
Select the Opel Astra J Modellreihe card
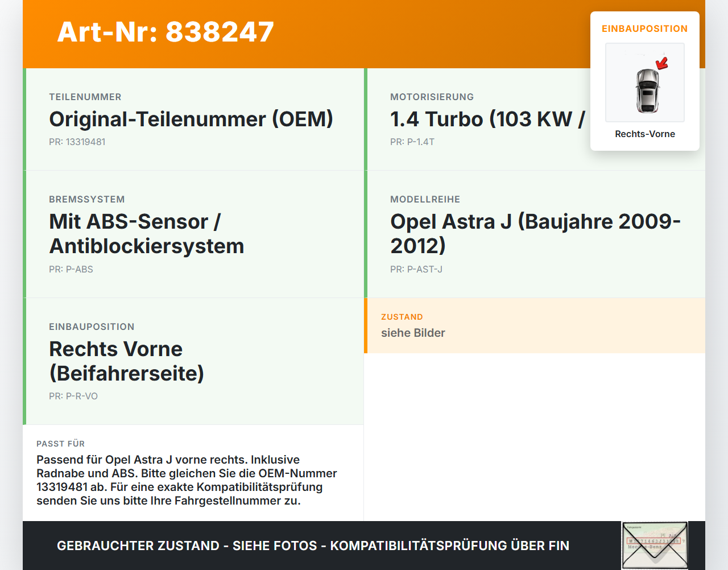[535, 234]
